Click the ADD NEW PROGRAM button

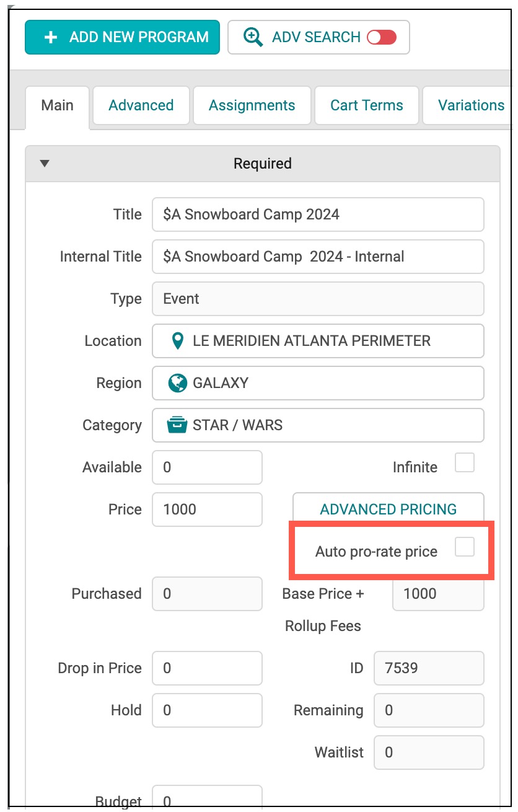[123, 37]
